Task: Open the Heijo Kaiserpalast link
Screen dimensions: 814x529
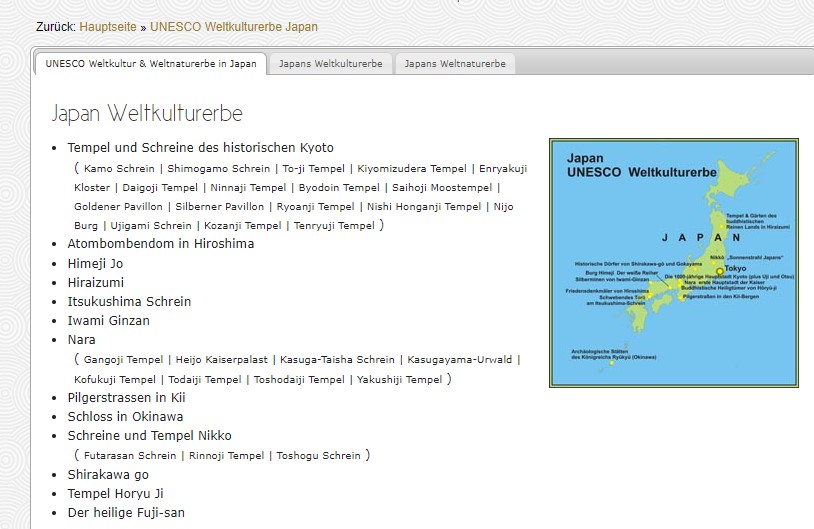Action: pos(222,360)
